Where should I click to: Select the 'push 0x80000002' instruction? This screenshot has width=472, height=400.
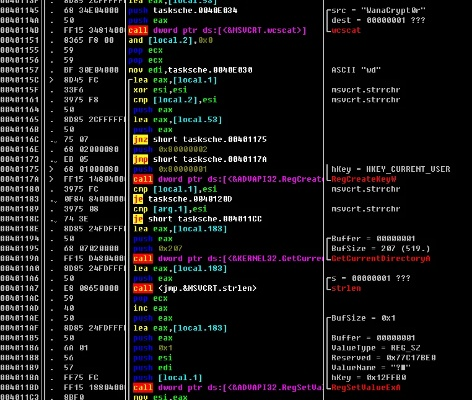pyautogui.click(x=170, y=149)
